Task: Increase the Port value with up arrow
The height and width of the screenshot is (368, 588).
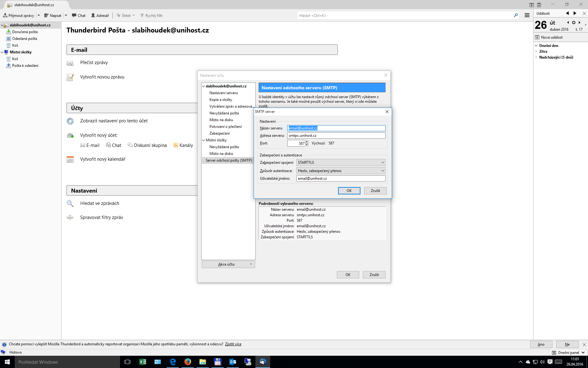Action: tap(307, 142)
